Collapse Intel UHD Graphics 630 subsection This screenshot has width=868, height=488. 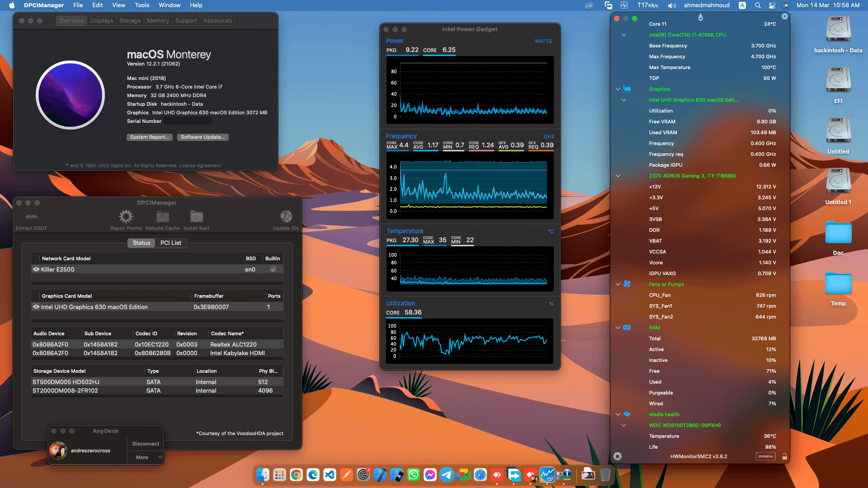pyautogui.click(x=624, y=100)
